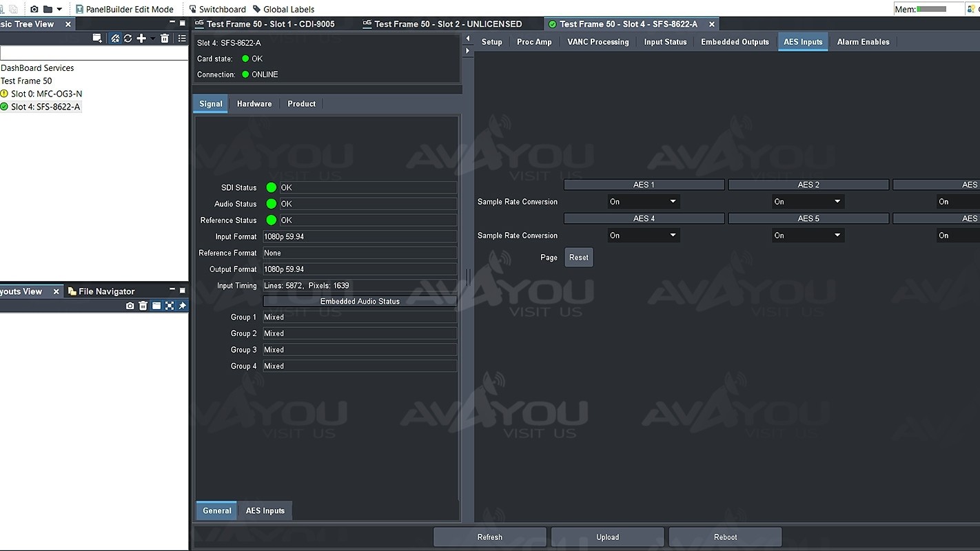The width and height of the screenshot is (980, 551).
Task: Select Slot 4: SFS-8622-A tree node
Action: pos(41,107)
